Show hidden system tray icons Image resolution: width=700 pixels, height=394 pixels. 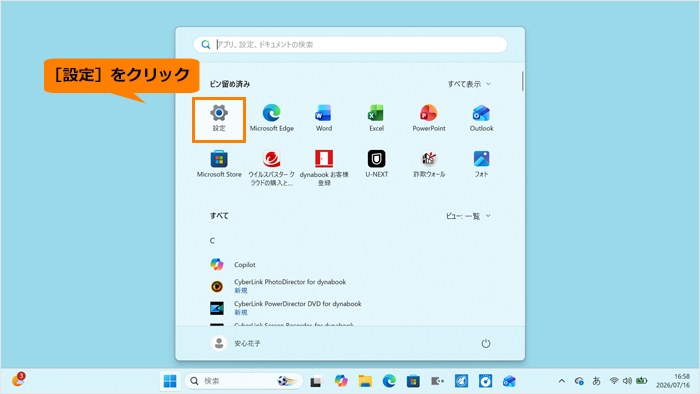pos(562,381)
